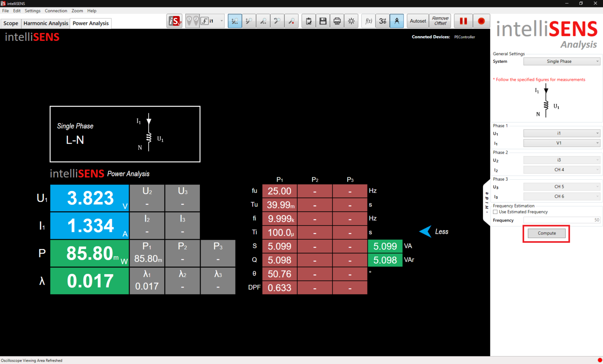The image size is (603, 364).
Task: Pause the acquisition with the pause icon
Action: [x=463, y=21]
